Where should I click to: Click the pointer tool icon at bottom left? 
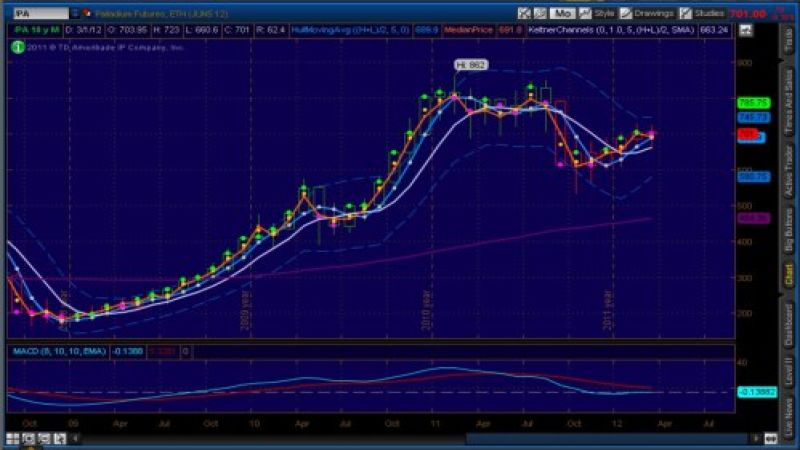(60, 439)
